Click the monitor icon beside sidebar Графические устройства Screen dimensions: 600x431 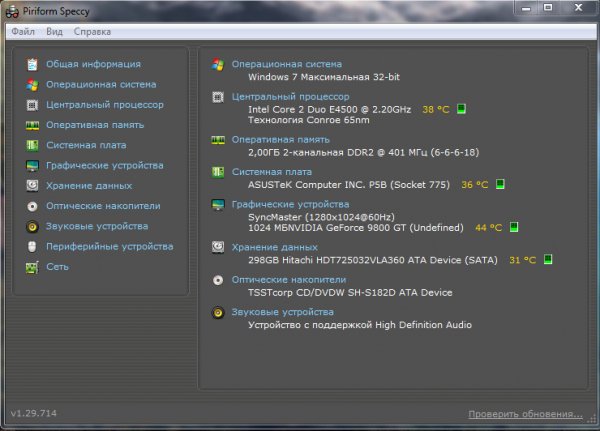coord(32,166)
